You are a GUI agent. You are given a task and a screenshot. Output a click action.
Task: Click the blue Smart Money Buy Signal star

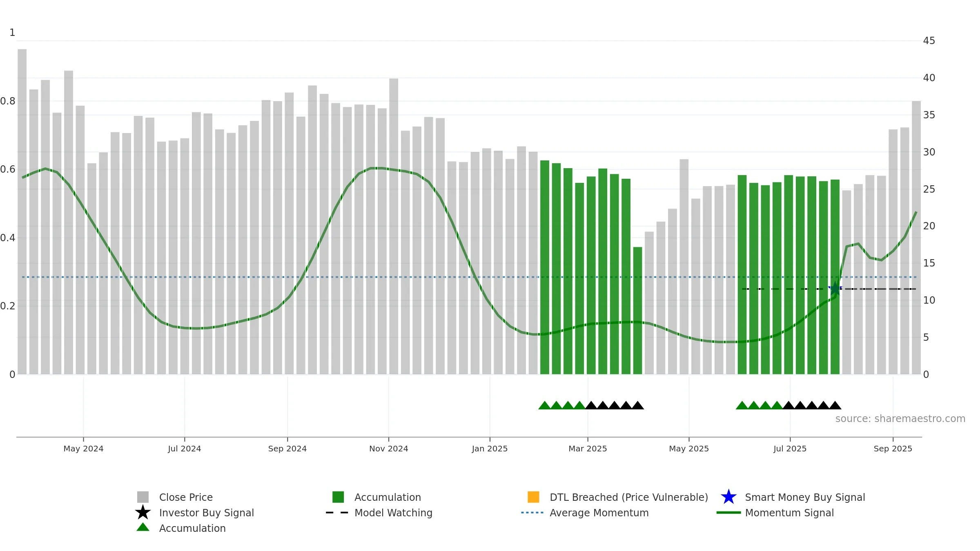[x=728, y=497]
